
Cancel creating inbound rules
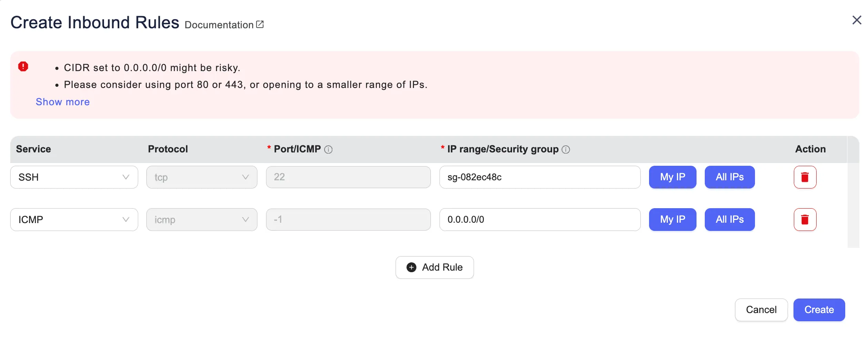[x=761, y=310]
